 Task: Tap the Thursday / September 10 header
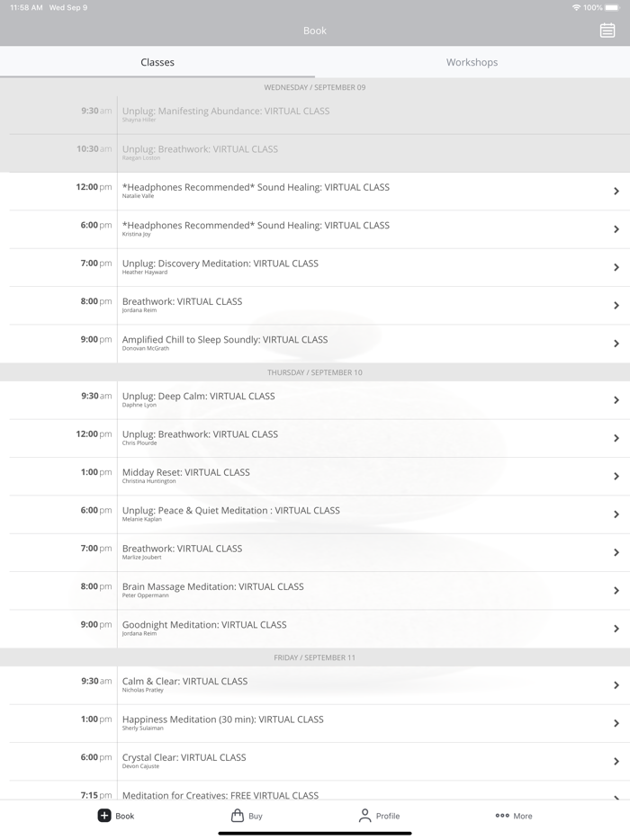[x=315, y=372]
